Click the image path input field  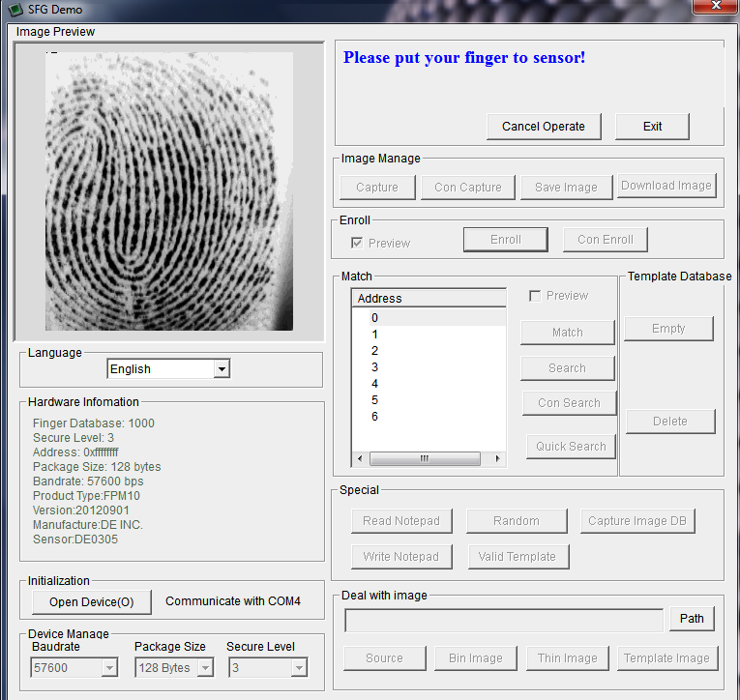pyautogui.click(x=504, y=620)
